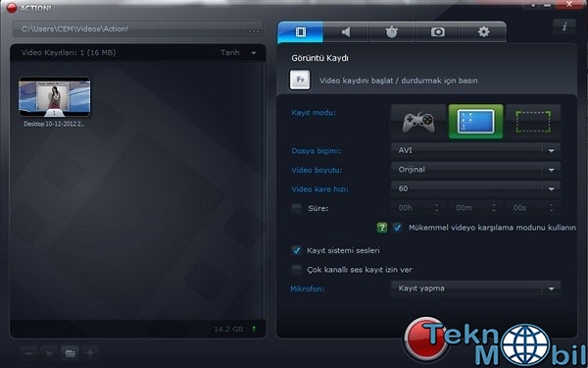This screenshot has height=368, width=588.
Task: Select the Games gamepad recording mode
Action: [418, 122]
